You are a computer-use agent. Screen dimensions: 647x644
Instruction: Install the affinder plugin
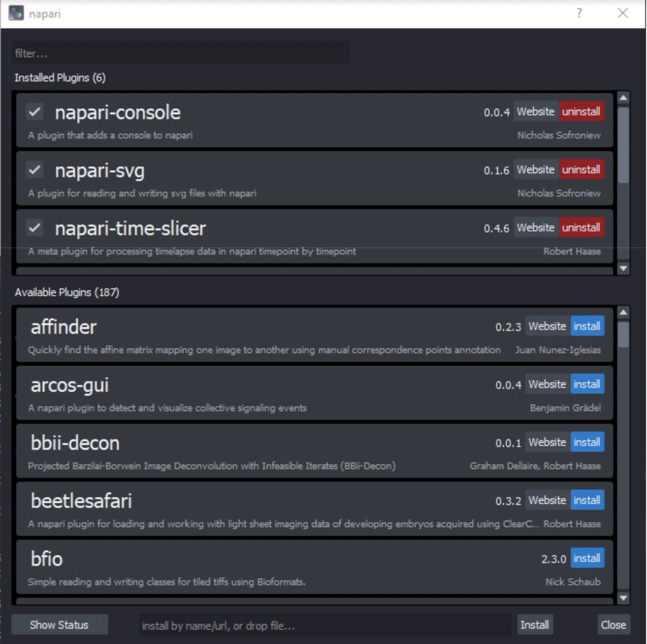[587, 326]
